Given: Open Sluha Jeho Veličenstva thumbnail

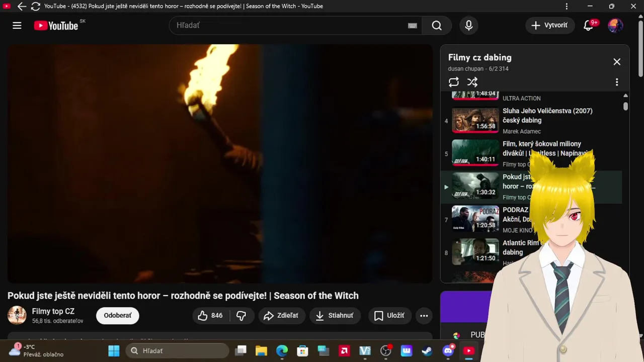Looking at the screenshot, I should [475, 121].
